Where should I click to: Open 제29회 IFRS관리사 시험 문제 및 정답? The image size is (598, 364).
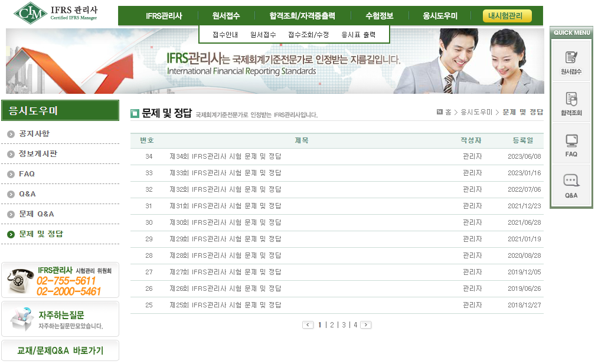(226, 239)
